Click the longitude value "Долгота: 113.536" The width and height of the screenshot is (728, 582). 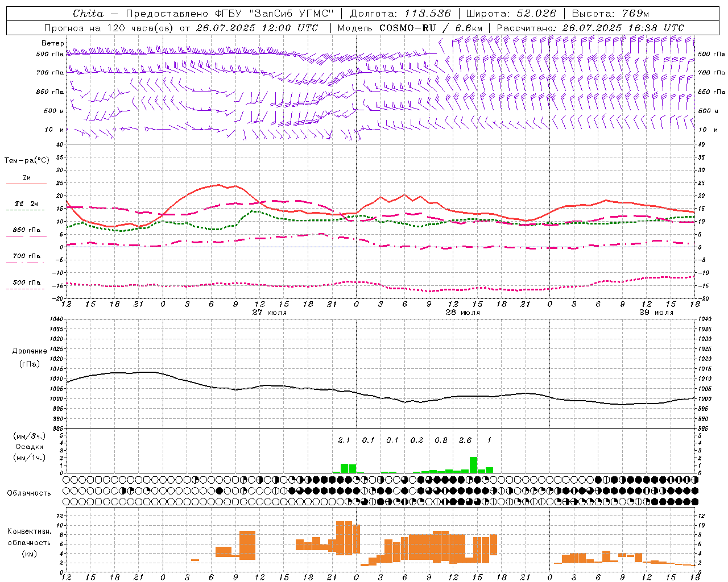pos(400,14)
